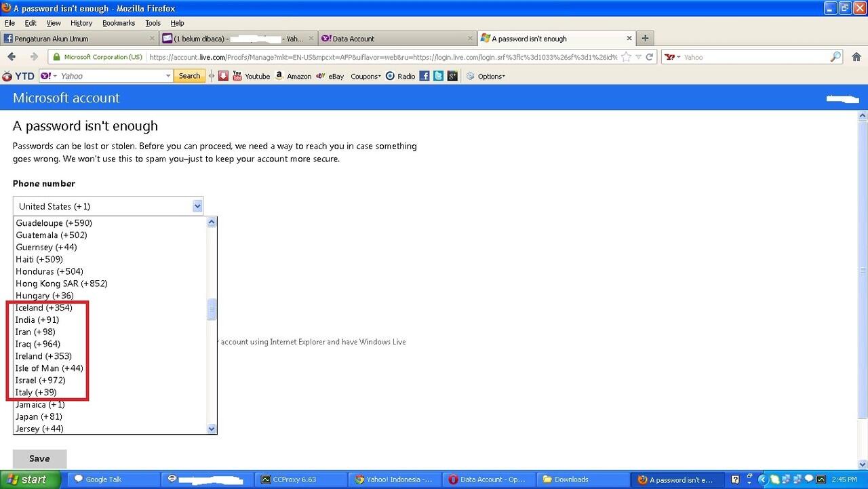The image size is (868, 489).
Task: Open the country code dropdown arrow
Action: (x=197, y=206)
